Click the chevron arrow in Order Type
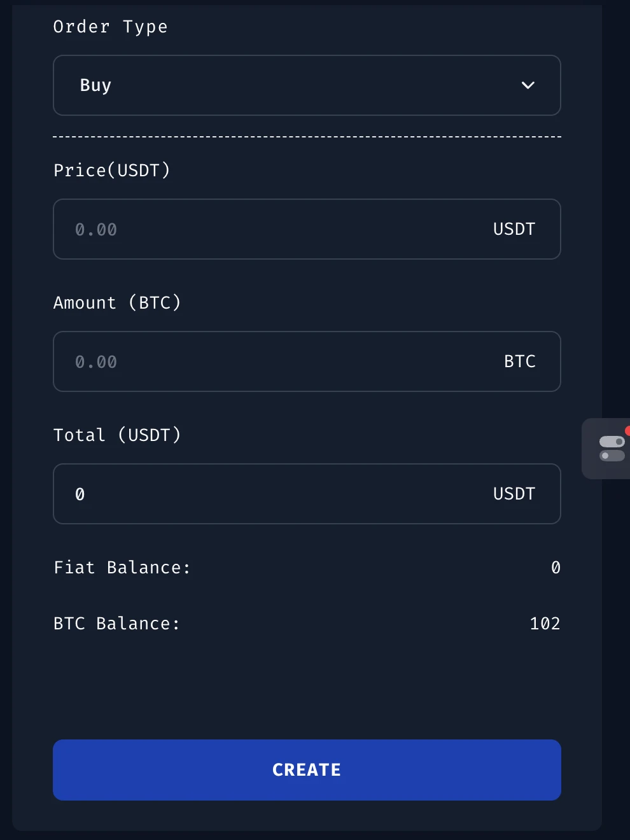The height and width of the screenshot is (840, 630). coord(528,85)
